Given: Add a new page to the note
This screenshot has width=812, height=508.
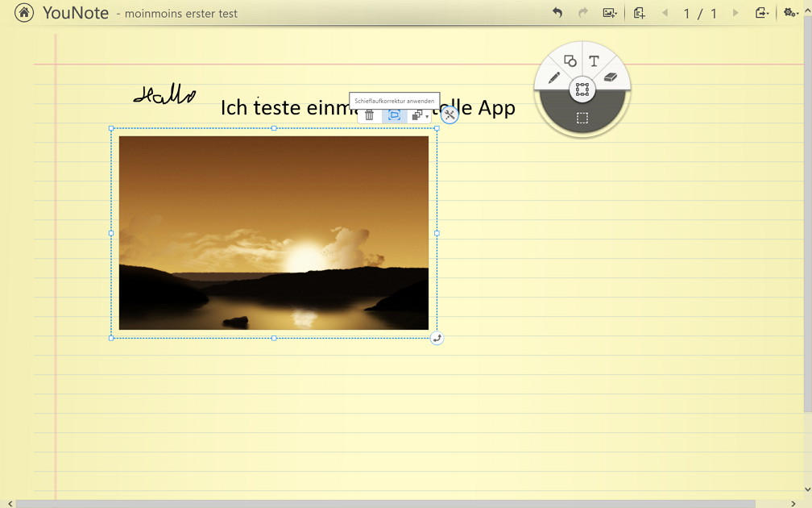Looking at the screenshot, I should tap(639, 13).
